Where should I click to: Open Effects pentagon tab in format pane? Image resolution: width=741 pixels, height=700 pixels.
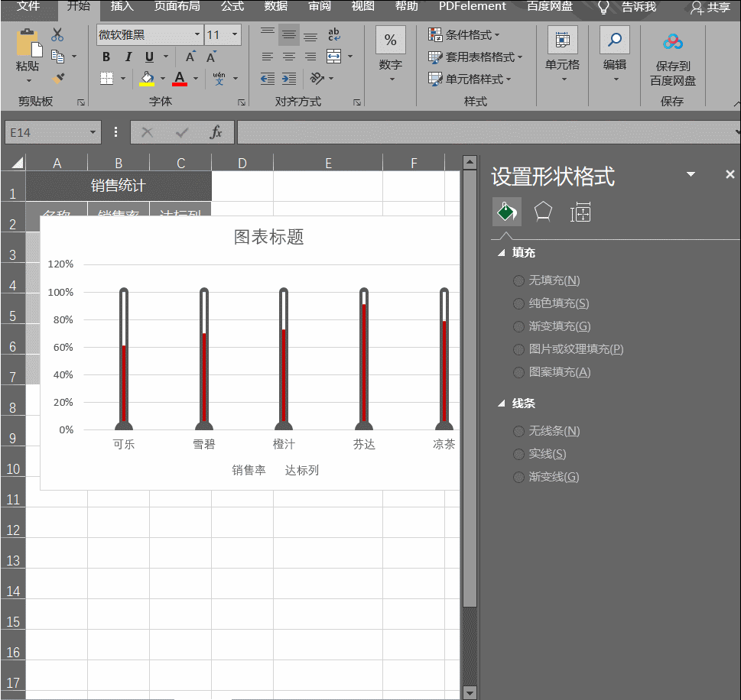tap(543, 212)
